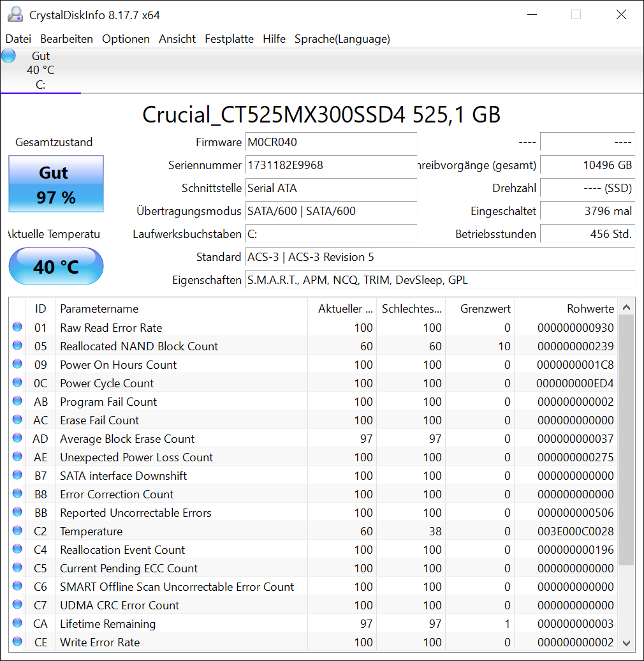Screen dimensions: 644x661
Task: Select the C: drive tab with Gut status
Action: click(x=40, y=70)
